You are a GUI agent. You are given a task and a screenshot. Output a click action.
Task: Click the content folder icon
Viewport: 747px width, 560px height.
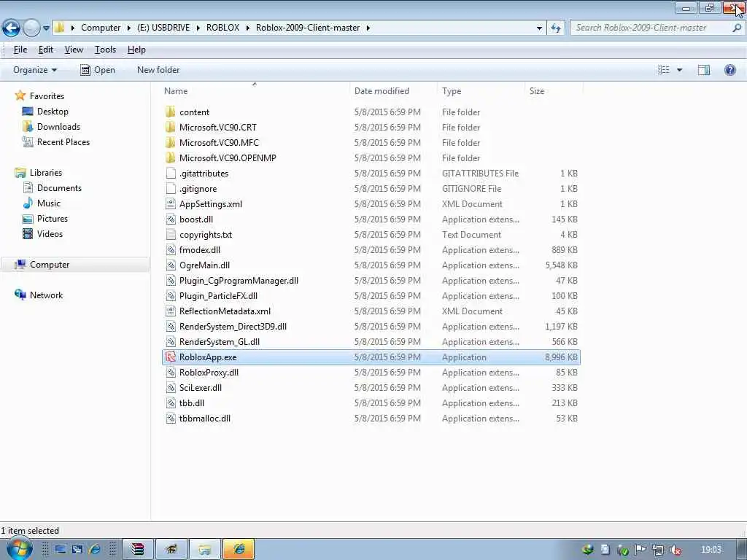point(171,112)
